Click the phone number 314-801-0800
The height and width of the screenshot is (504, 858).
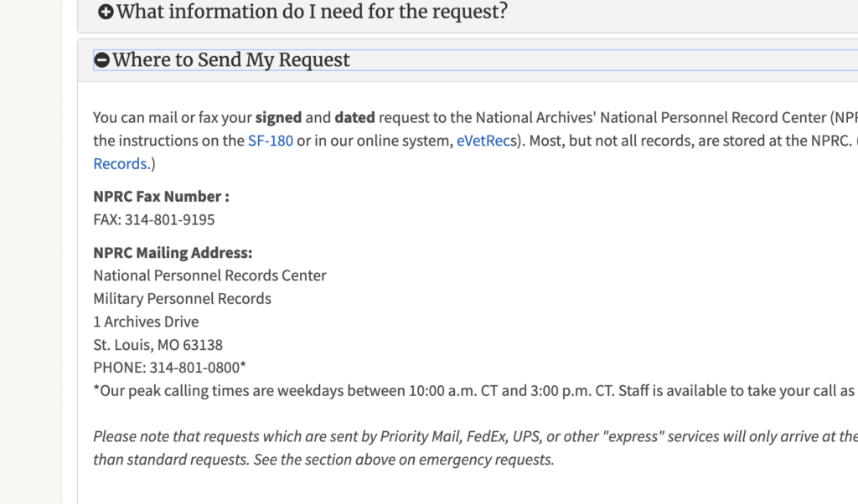click(x=194, y=368)
